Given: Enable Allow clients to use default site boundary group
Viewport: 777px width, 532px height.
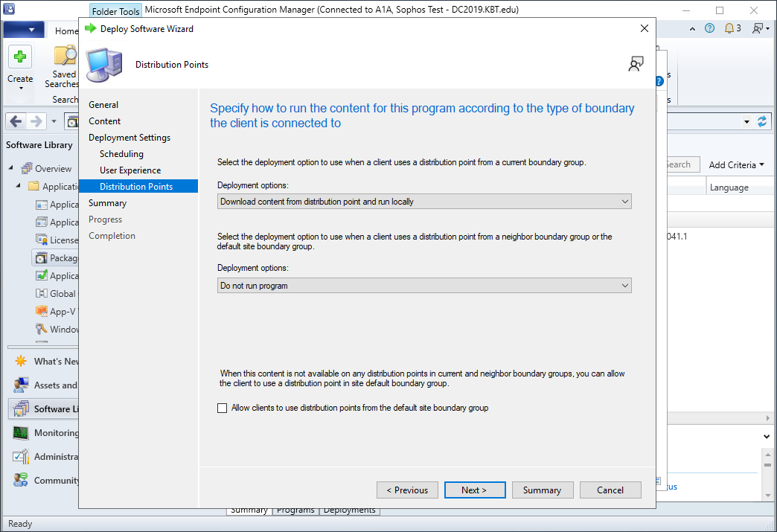Looking at the screenshot, I should [x=222, y=408].
